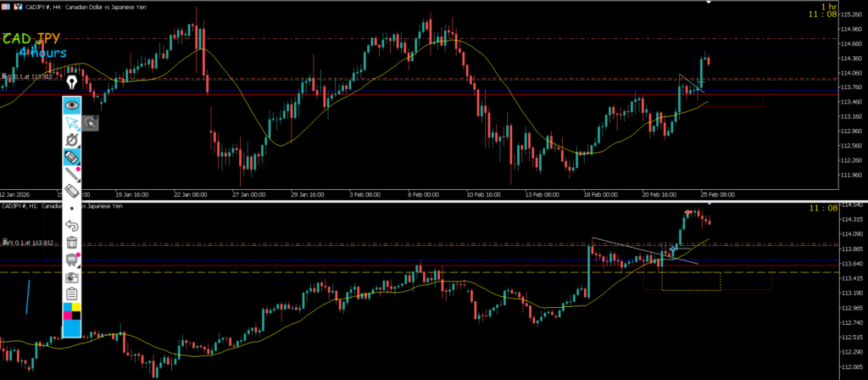Viewport: 868px width, 380px height.
Task: Click the blue diamond marker on H1 chart
Action: [x=672, y=249]
